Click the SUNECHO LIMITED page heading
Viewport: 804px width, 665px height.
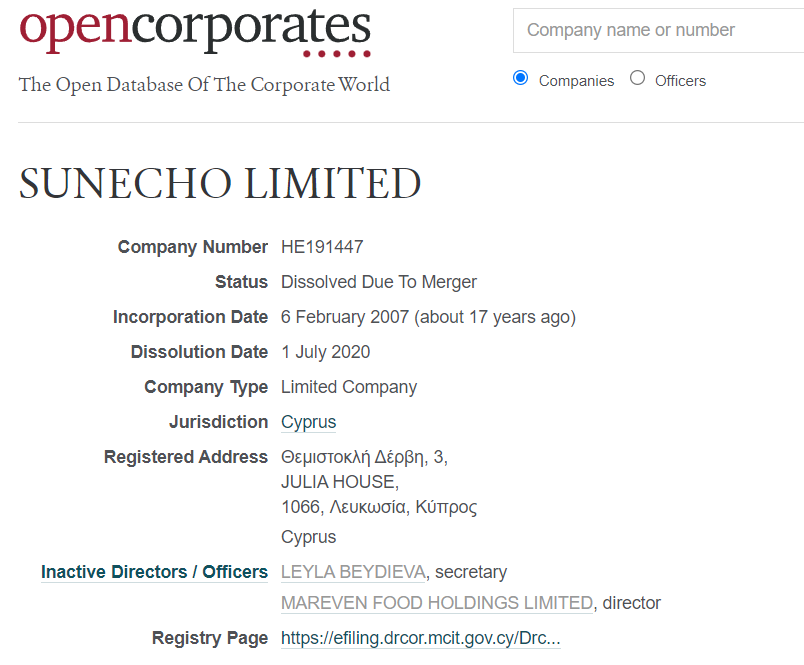220,184
